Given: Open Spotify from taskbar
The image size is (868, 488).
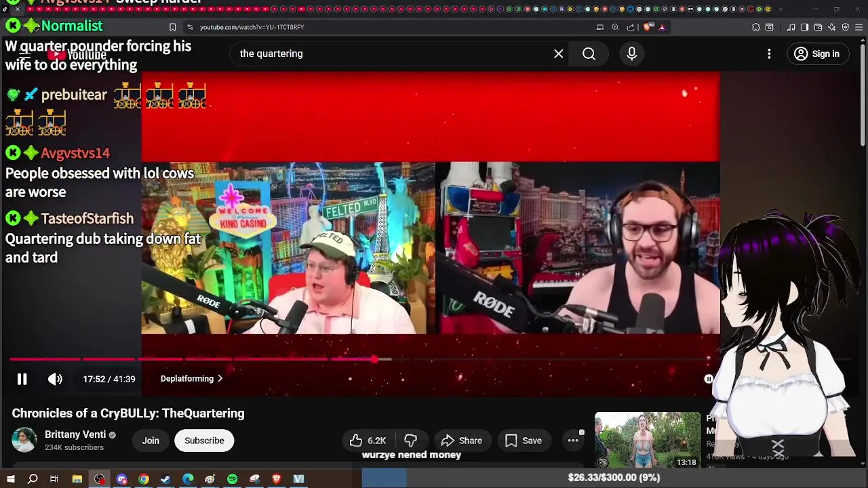Looking at the screenshot, I should click(232, 479).
